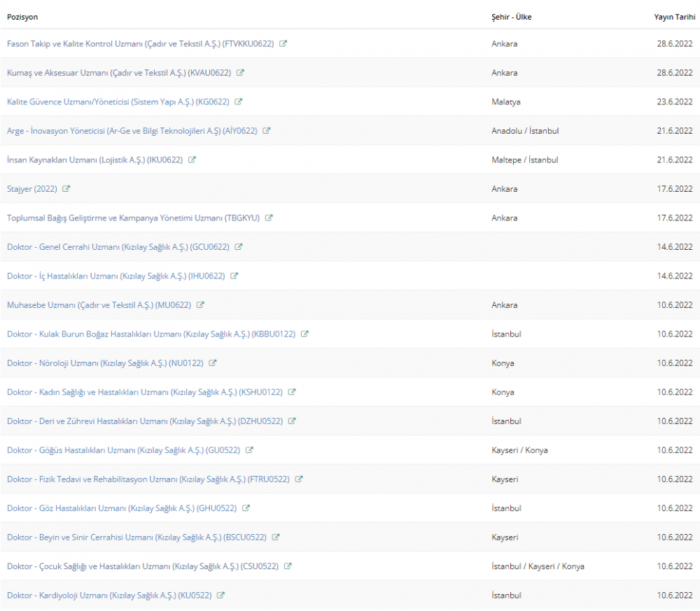
Task: Select 28.6.2022 date in Fason Takip row
Action: click(675, 43)
